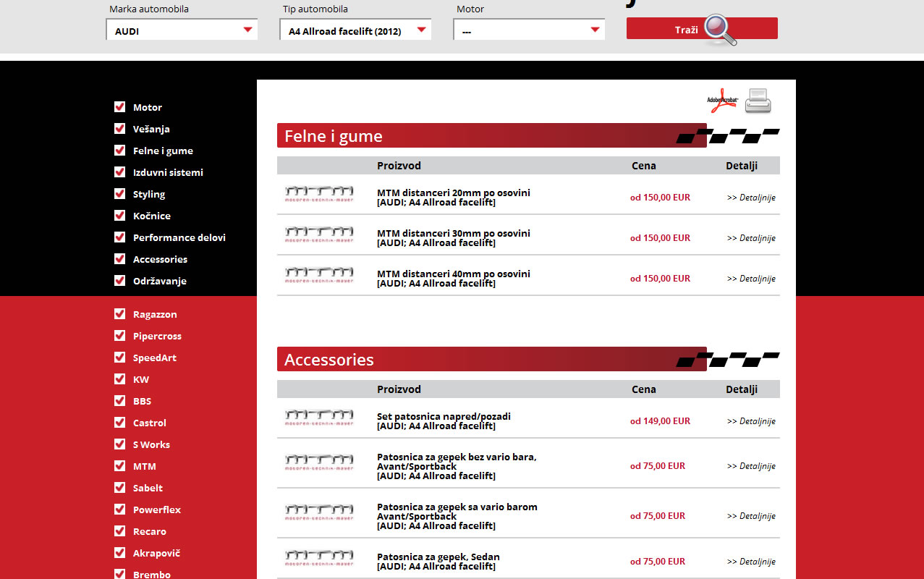
Task: Click Detalji column header in Accessories table
Action: point(742,389)
